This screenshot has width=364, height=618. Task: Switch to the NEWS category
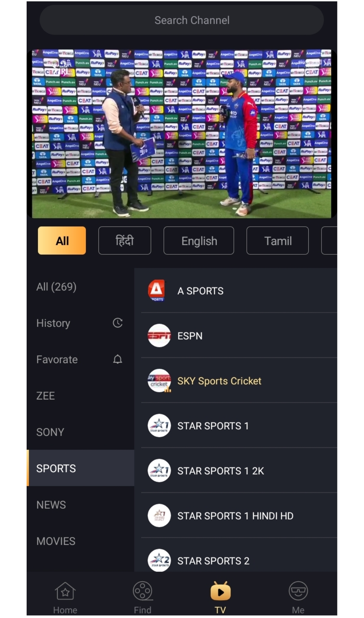click(x=51, y=505)
